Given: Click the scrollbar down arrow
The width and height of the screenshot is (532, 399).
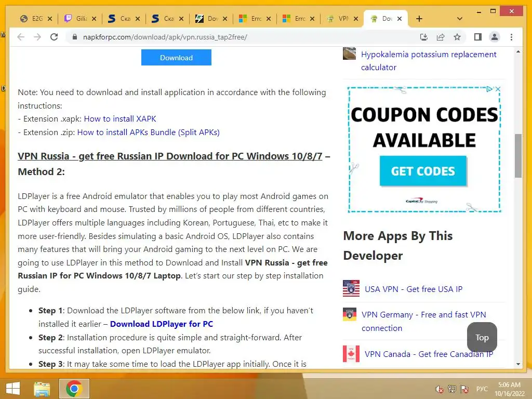Looking at the screenshot, I should (518, 364).
